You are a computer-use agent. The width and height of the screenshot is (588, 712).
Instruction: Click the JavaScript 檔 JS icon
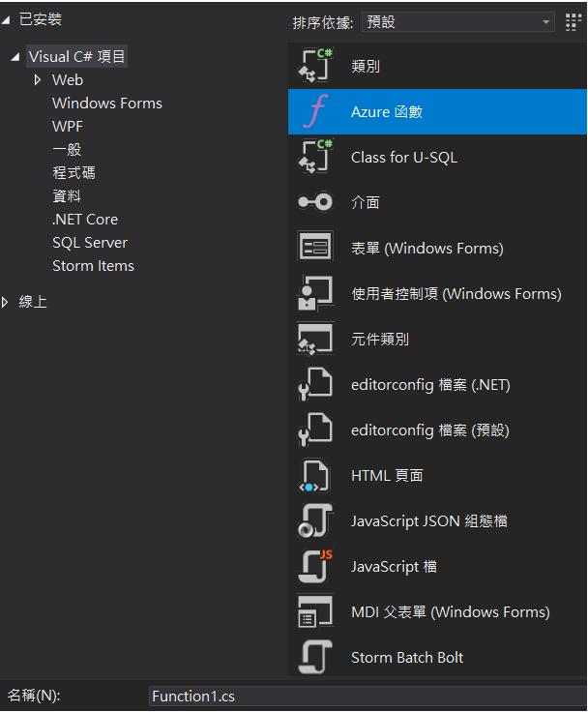315,566
